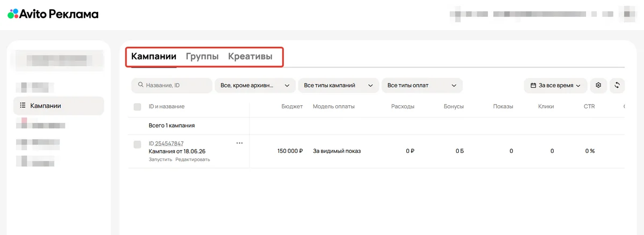This screenshot has height=235, width=644.
Task: Click the Модель оплаты column header
Action: (334, 107)
